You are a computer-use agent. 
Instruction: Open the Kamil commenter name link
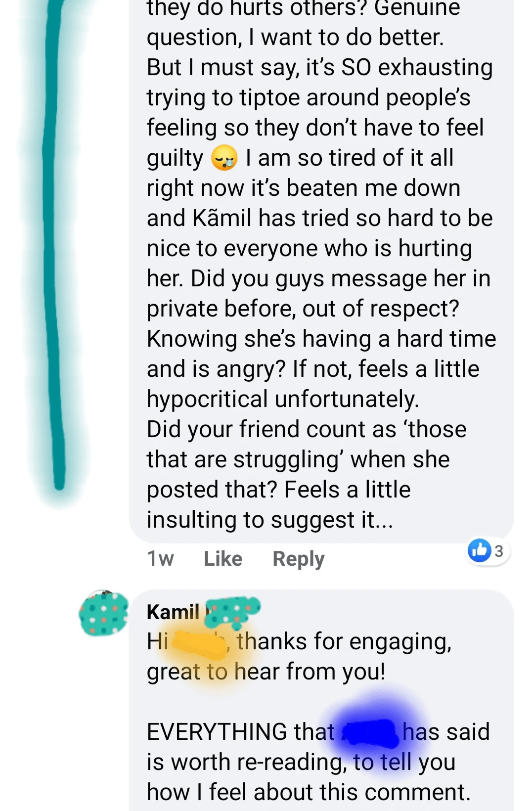tap(173, 612)
